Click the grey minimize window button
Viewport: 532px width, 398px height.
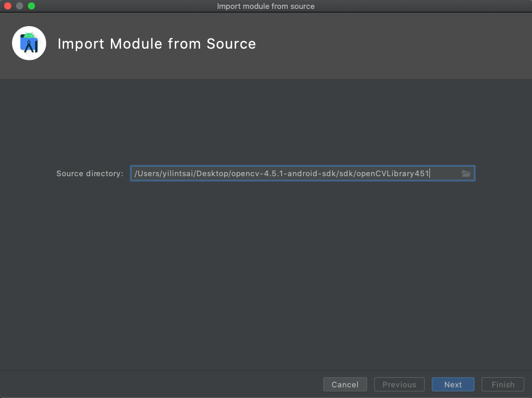(x=20, y=6)
